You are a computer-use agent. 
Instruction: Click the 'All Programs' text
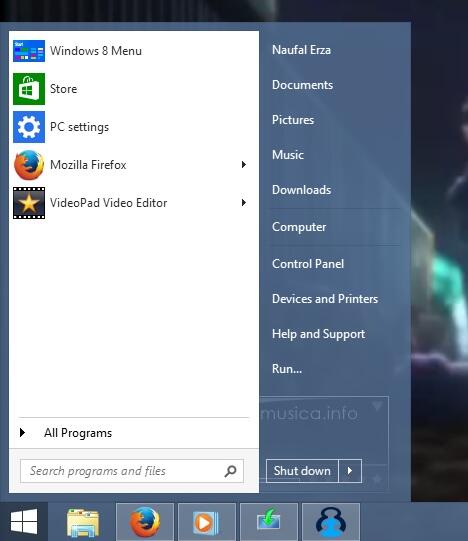[78, 433]
